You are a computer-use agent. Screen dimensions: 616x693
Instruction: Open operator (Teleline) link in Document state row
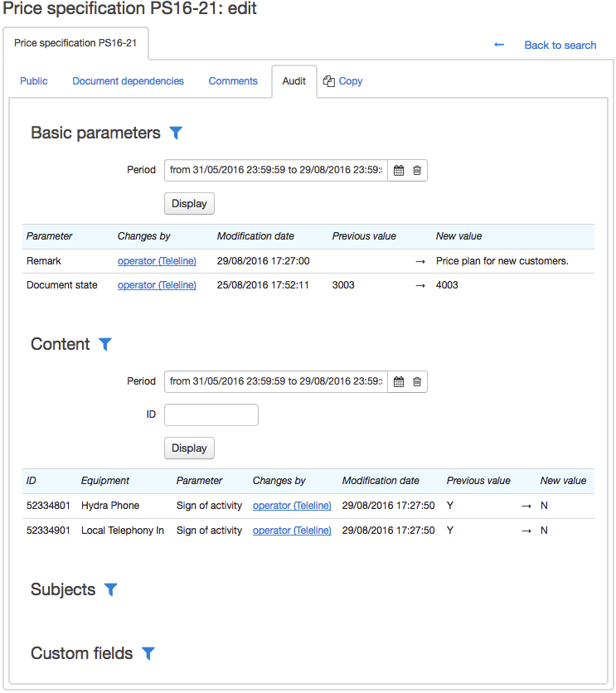pyautogui.click(x=157, y=285)
